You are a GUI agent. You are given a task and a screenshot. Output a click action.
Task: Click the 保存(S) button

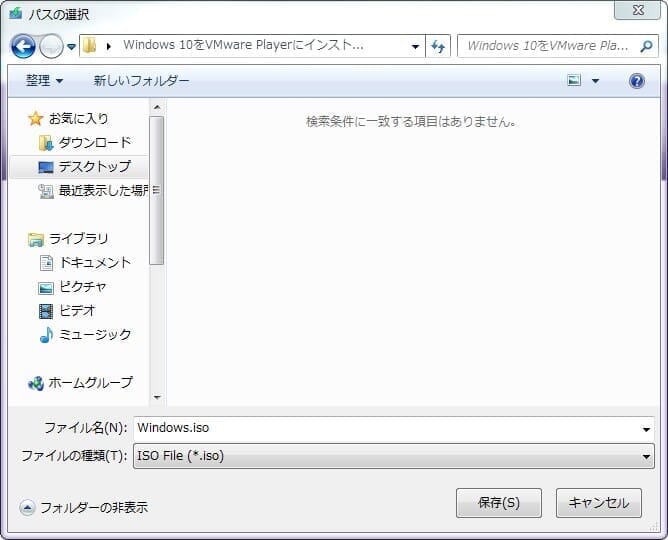click(x=498, y=503)
